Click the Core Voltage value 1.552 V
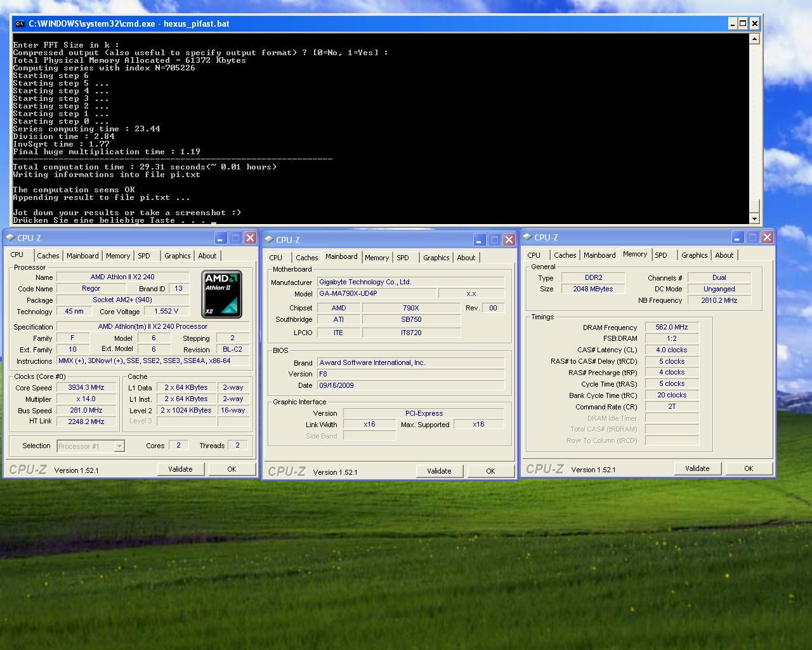This screenshot has height=650, width=812. pos(166,311)
